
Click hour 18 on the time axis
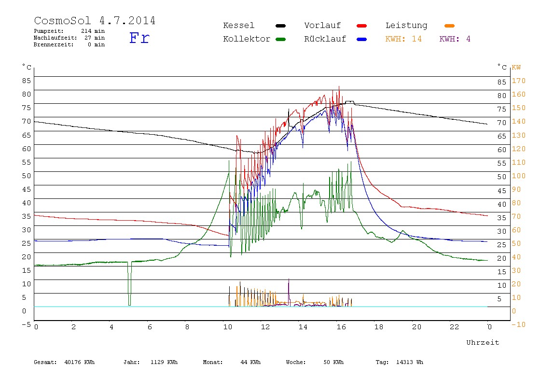click(379, 327)
